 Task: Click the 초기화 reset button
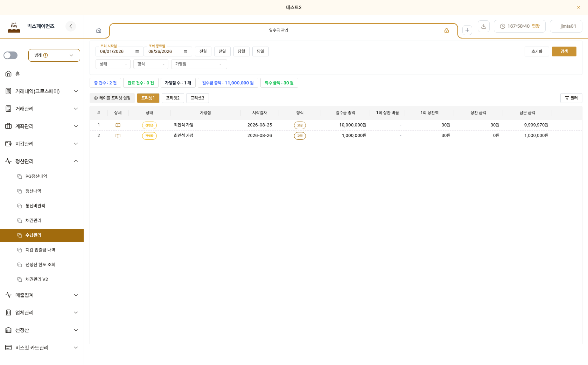pos(537,51)
